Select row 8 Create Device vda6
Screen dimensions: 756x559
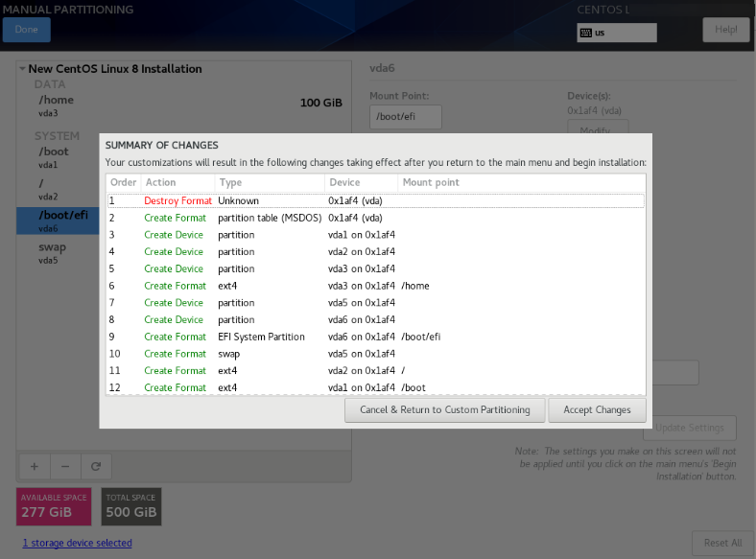click(375, 319)
